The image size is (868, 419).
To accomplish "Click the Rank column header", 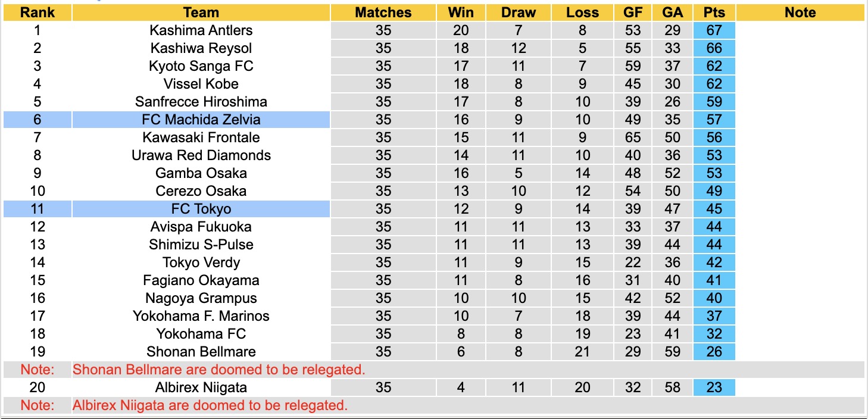I will click(37, 12).
